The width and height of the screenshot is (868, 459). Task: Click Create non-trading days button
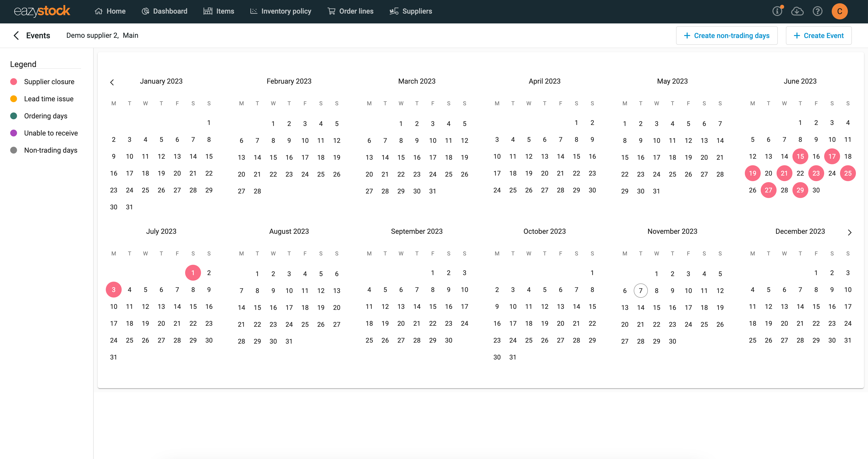[x=726, y=35]
